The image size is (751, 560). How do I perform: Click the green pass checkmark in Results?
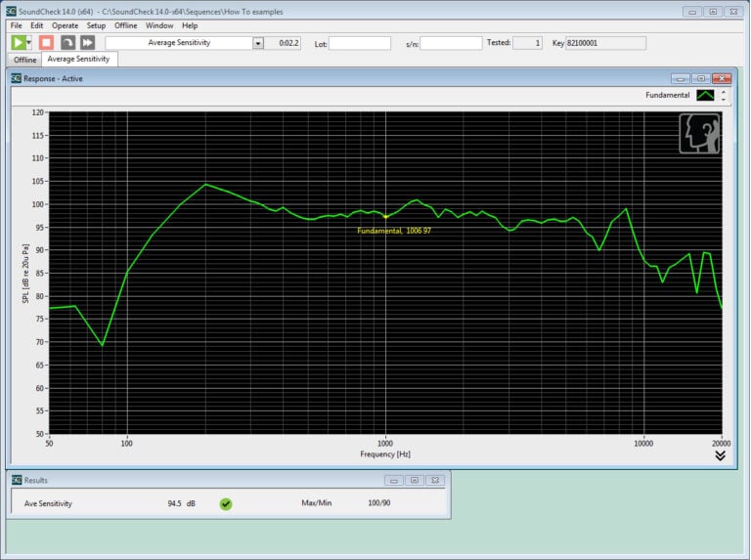pyautogui.click(x=226, y=504)
